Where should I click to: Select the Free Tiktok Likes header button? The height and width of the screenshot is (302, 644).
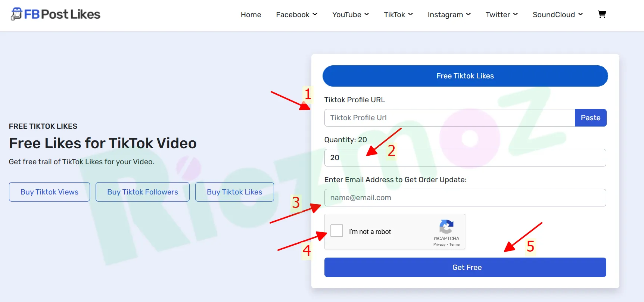465,76
